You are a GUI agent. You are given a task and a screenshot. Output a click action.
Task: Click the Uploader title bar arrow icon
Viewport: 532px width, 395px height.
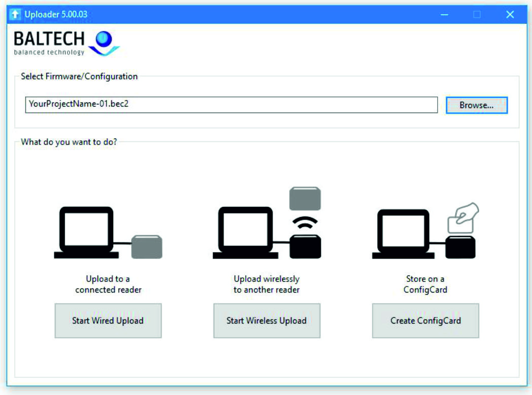(x=15, y=14)
